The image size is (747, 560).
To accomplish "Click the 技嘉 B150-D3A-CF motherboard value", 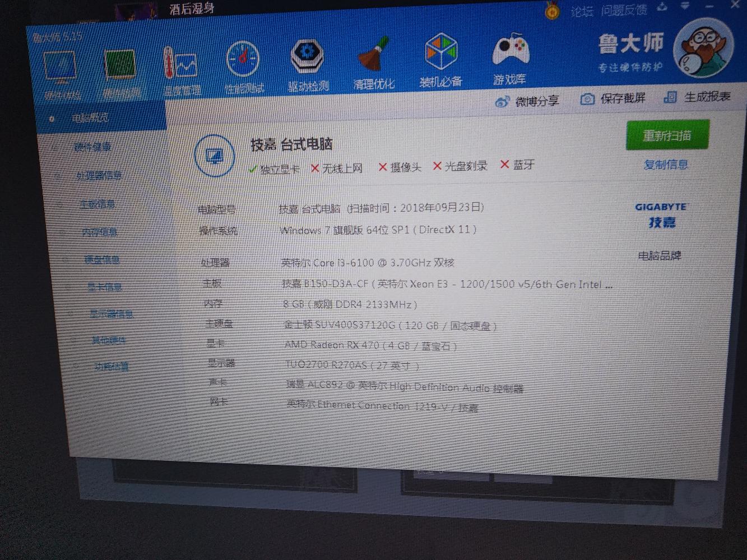I will pyautogui.click(x=447, y=284).
